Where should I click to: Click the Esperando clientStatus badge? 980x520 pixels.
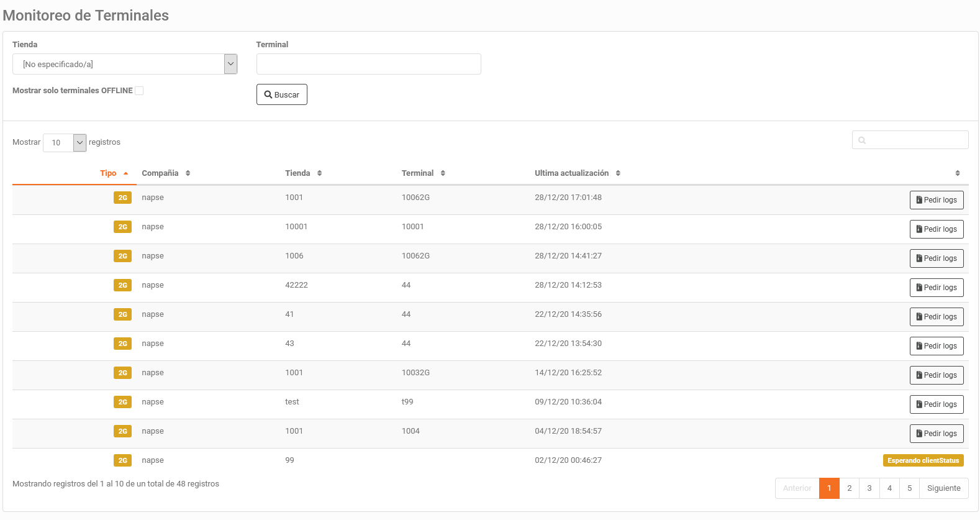tap(923, 460)
